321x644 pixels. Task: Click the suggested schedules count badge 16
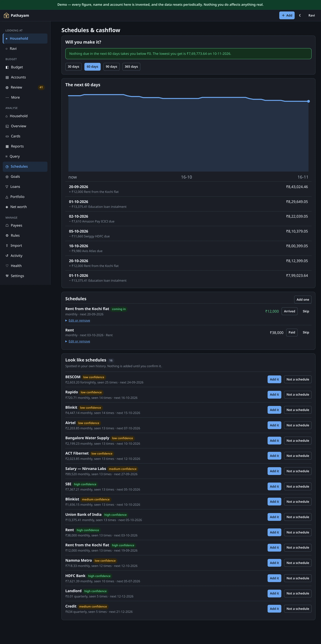[111, 361]
